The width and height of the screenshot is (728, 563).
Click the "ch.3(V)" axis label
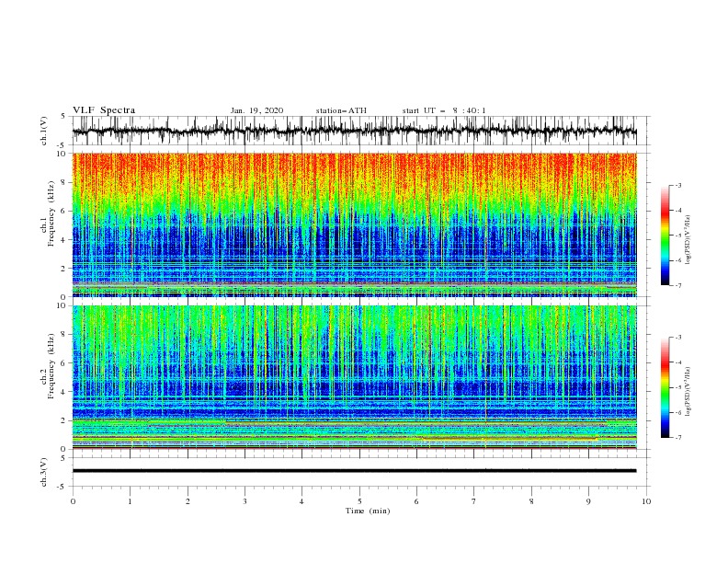click(x=44, y=472)
